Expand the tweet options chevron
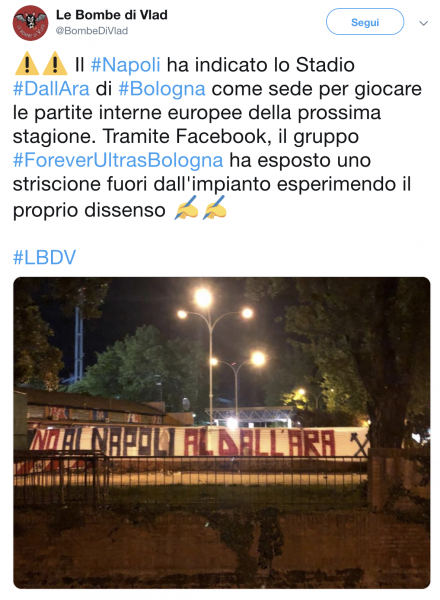Screen dimensions: 440x600 tap(423, 23)
